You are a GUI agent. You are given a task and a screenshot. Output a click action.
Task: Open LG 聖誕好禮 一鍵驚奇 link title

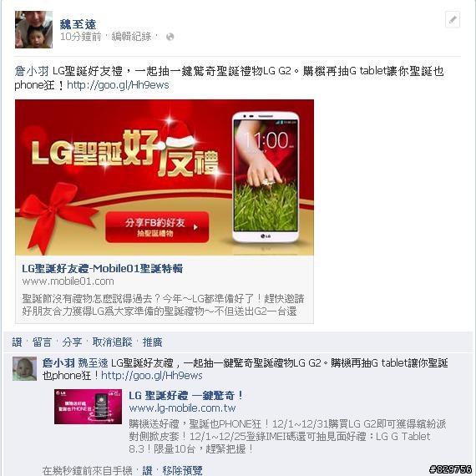tap(185, 396)
